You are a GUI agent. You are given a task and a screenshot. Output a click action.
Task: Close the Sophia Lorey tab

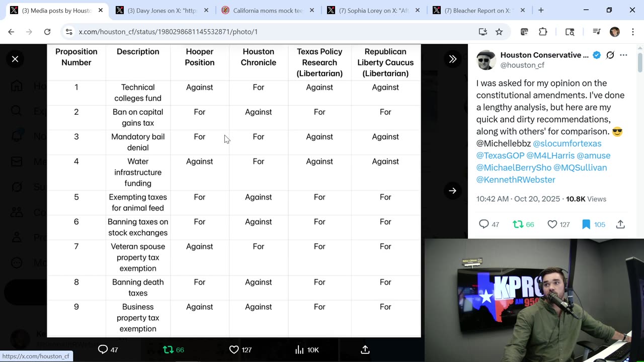[x=417, y=10]
